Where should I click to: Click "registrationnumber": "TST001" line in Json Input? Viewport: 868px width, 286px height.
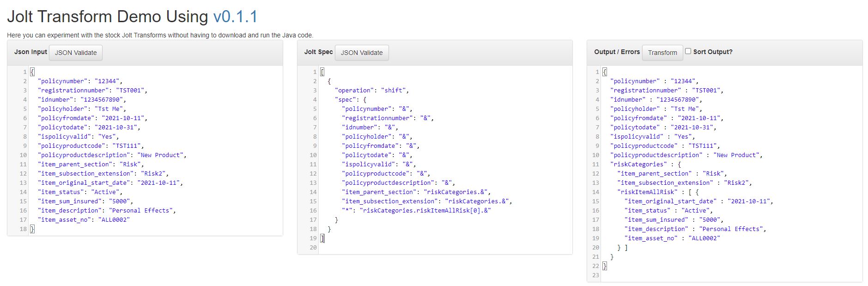(x=92, y=91)
